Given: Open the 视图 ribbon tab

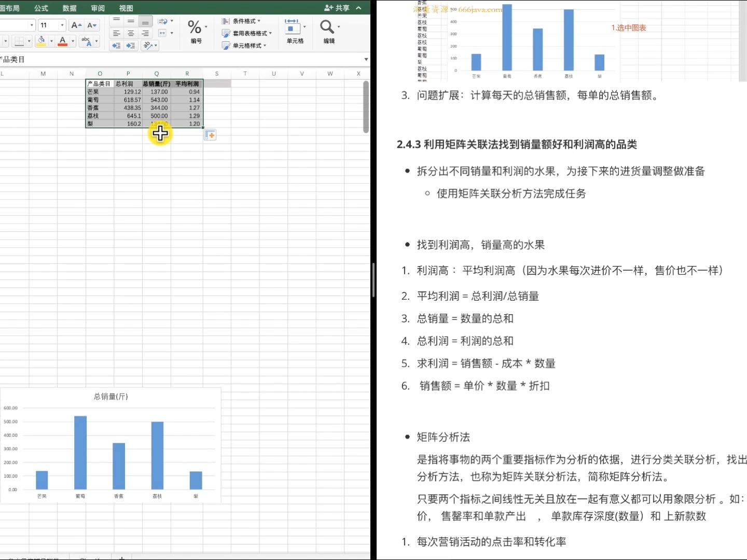Looking at the screenshot, I should click(x=125, y=8).
